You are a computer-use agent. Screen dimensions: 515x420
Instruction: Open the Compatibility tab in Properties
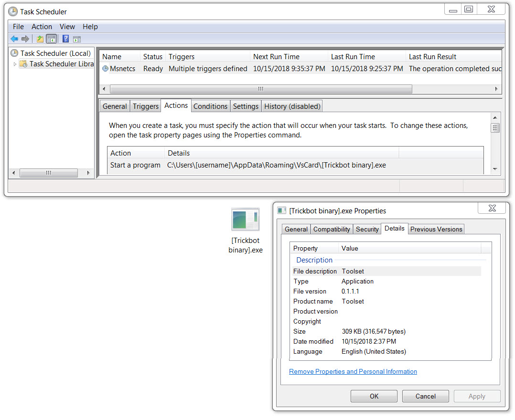pos(332,229)
